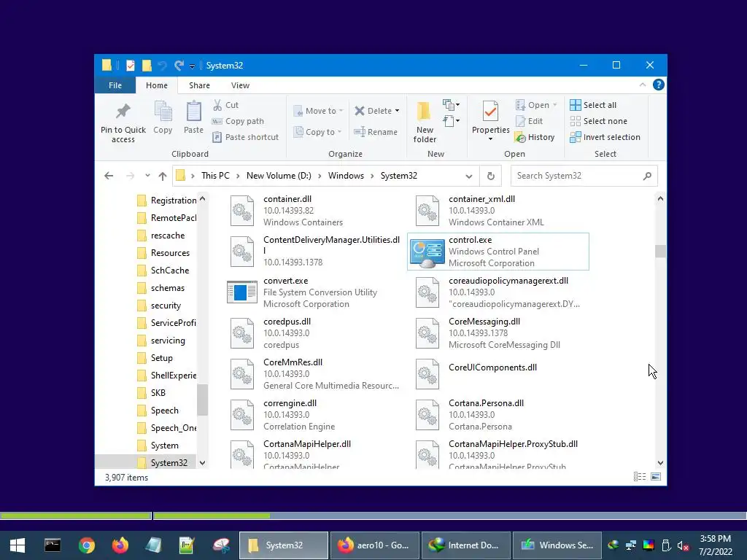Click the Cut scissors command

pos(225,105)
